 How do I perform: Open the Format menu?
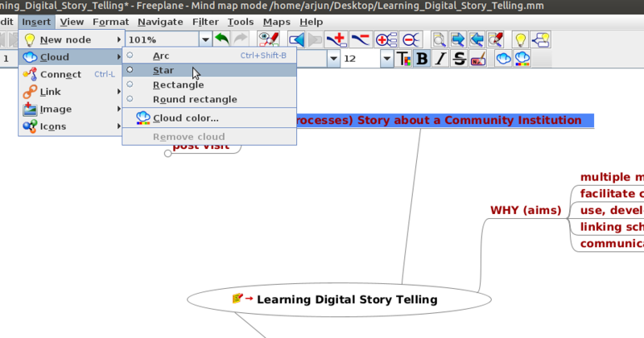click(x=110, y=22)
